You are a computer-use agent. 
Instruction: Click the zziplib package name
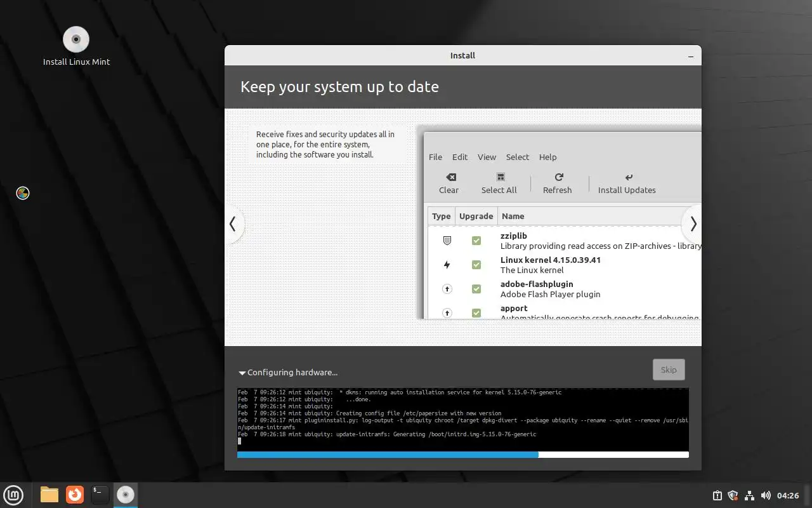pos(514,236)
